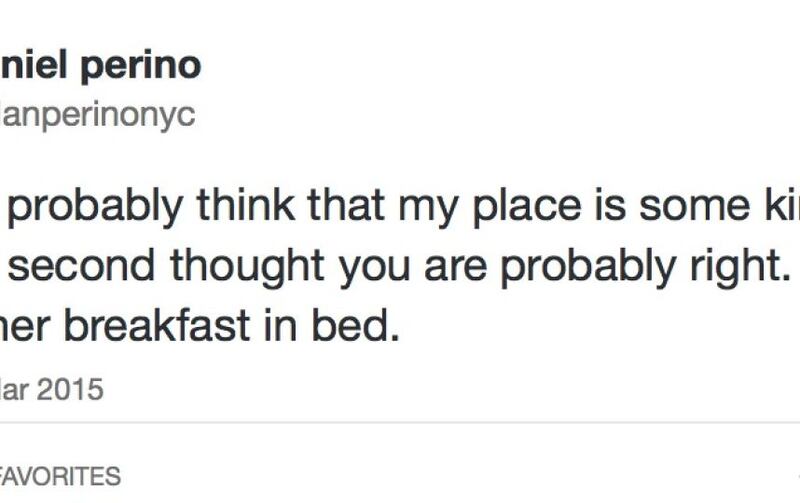
Task: Click the word 'in' before 'bed.'
Action: pos(281,324)
